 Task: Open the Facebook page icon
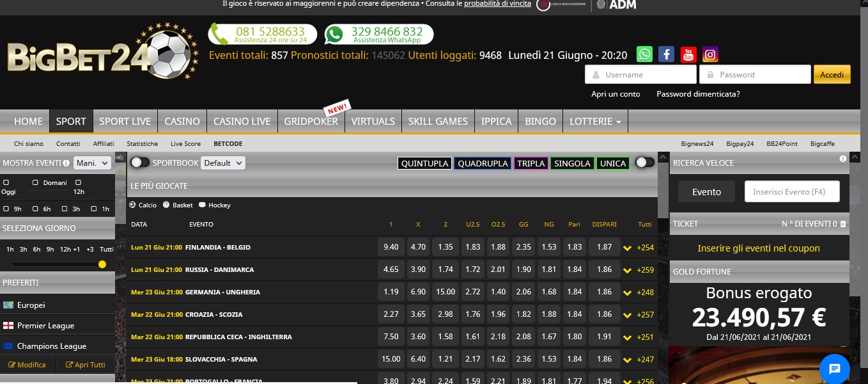click(x=667, y=54)
